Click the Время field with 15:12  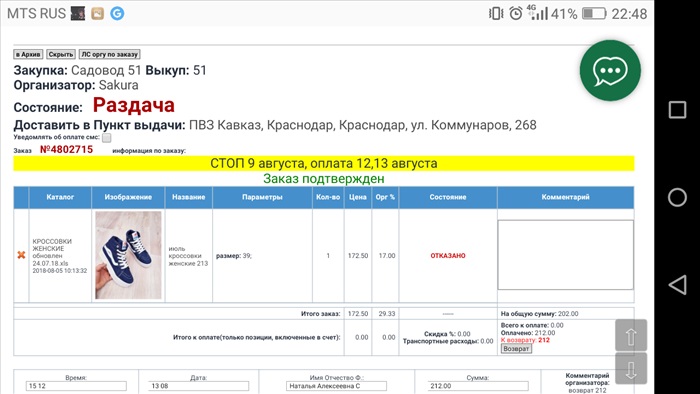[x=76, y=386]
